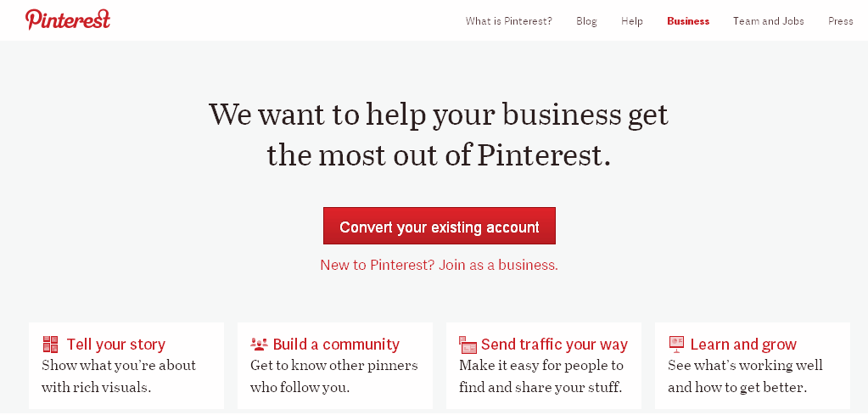Screen dimensions: 868x415
Task: Go to the Press page
Action: click(841, 21)
